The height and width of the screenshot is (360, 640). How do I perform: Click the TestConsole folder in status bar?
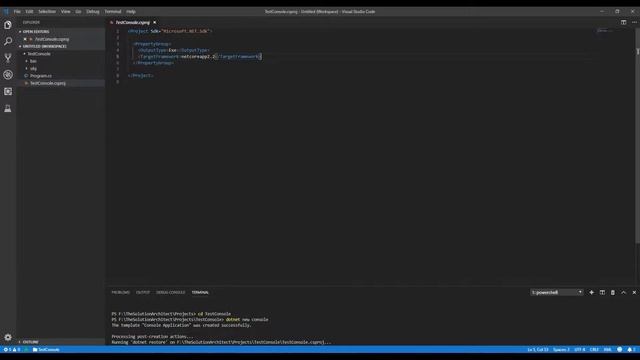click(46, 350)
